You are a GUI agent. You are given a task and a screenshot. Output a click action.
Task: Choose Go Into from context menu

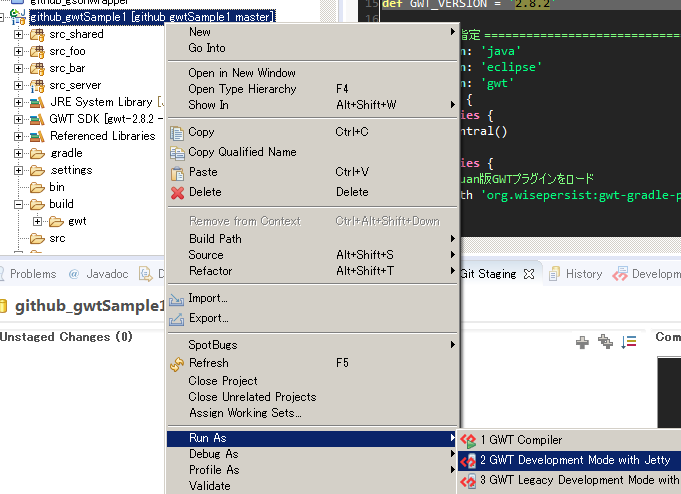point(312,48)
